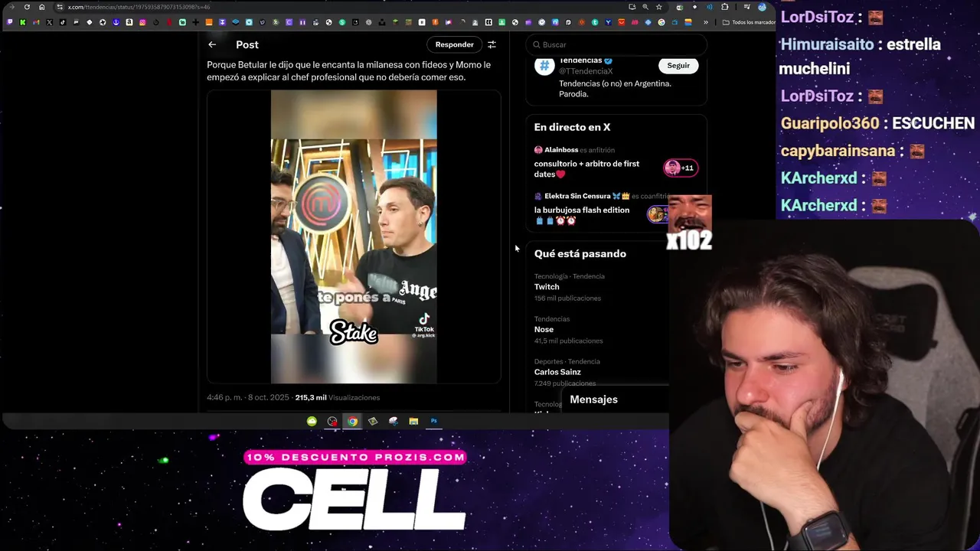Image resolution: width=980 pixels, height=551 pixels.
Task: Follow Tendencias with the Seguir button
Action: [x=678, y=66]
